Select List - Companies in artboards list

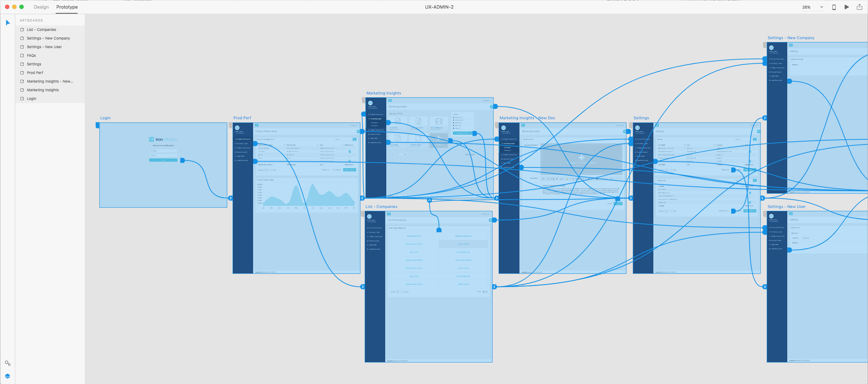coord(41,30)
